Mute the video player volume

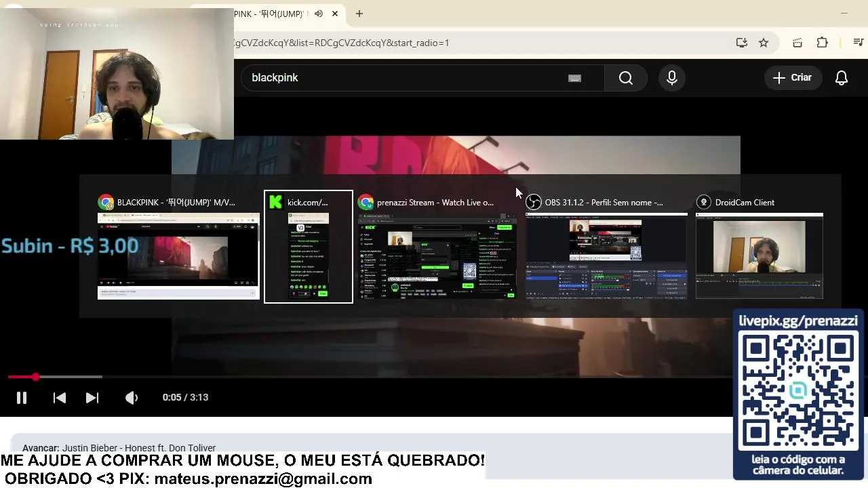[x=132, y=398]
